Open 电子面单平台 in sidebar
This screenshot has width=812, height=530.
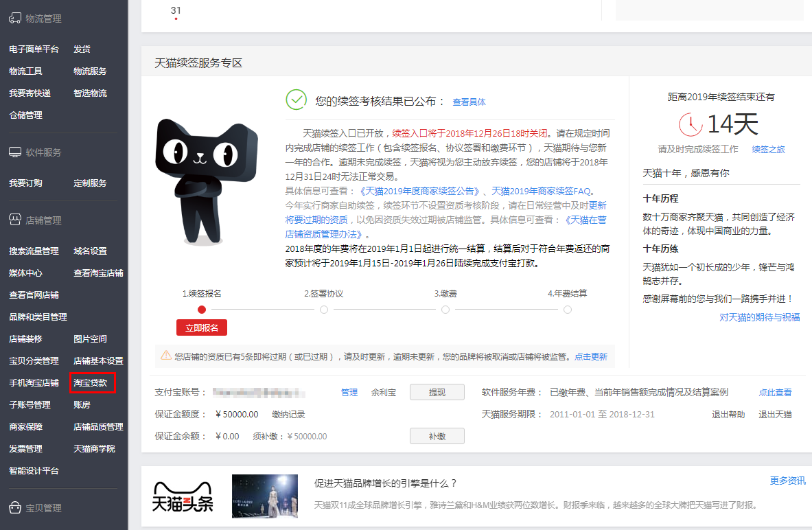(x=34, y=49)
